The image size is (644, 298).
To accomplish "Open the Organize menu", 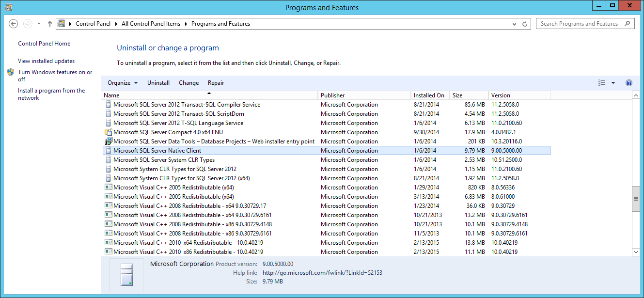I will click(123, 83).
